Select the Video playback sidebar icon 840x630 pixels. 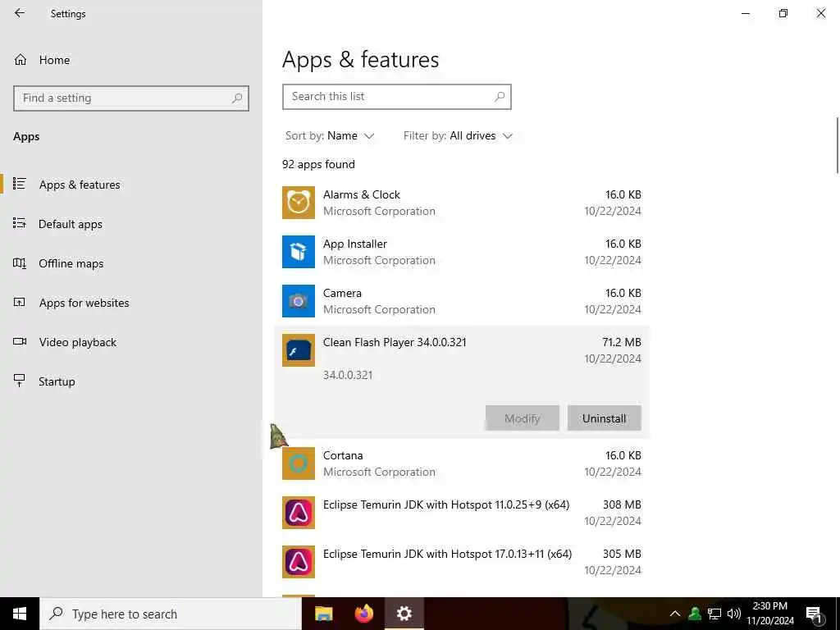coord(20,342)
